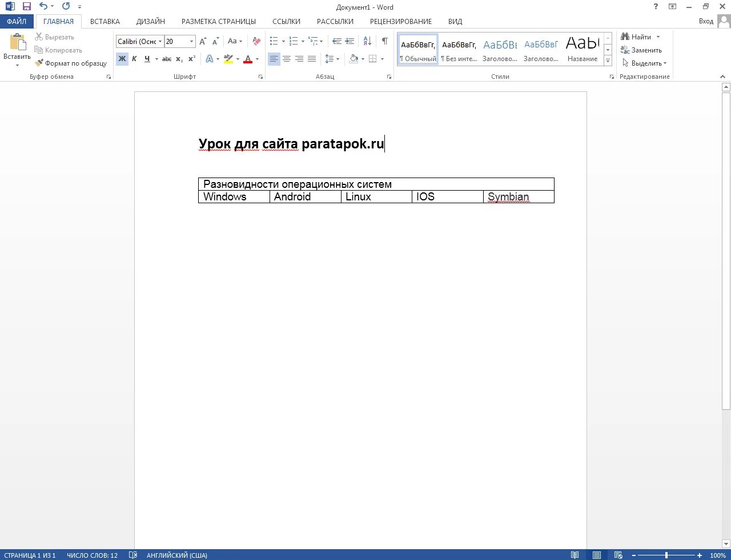Toggle Subscript formatting
The height and width of the screenshot is (560, 731).
(x=179, y=59)
